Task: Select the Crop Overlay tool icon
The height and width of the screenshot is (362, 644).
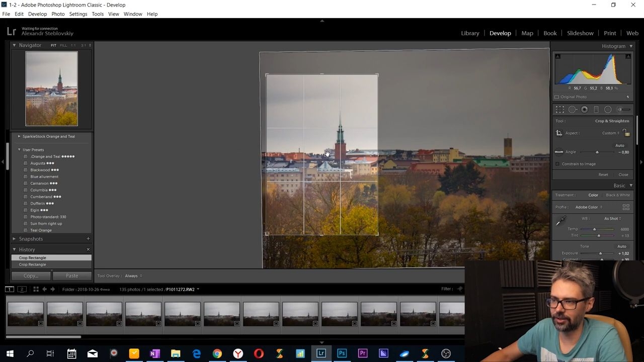Action: 560,110
